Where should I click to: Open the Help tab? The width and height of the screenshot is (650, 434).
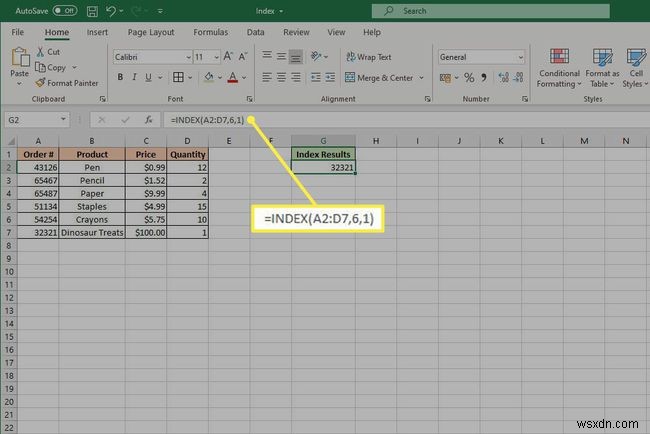pyautogui.click(x=372, y=32)
